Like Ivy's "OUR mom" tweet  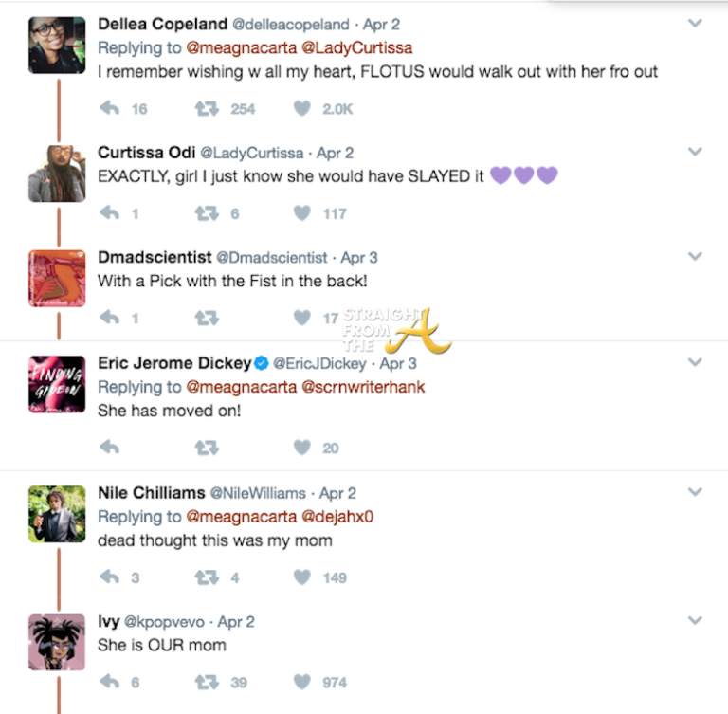pyautogui.click(x=301, y=682)
